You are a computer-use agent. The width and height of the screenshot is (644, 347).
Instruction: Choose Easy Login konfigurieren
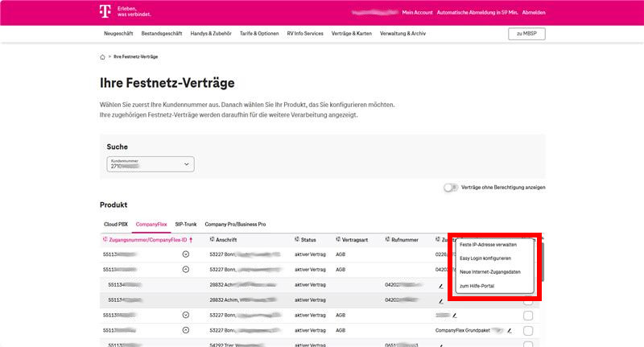[485, 258]
